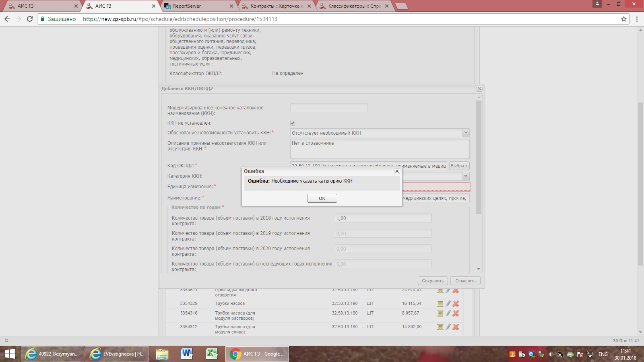Open the taskbar clock 11:41
The width and height of the screenshot is (644, 362).
pos(625,354)
